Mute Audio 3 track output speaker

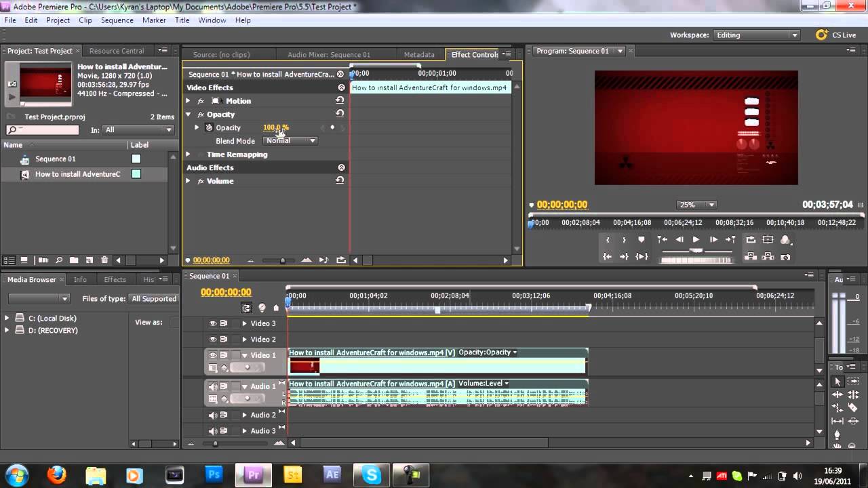[213, 431]
